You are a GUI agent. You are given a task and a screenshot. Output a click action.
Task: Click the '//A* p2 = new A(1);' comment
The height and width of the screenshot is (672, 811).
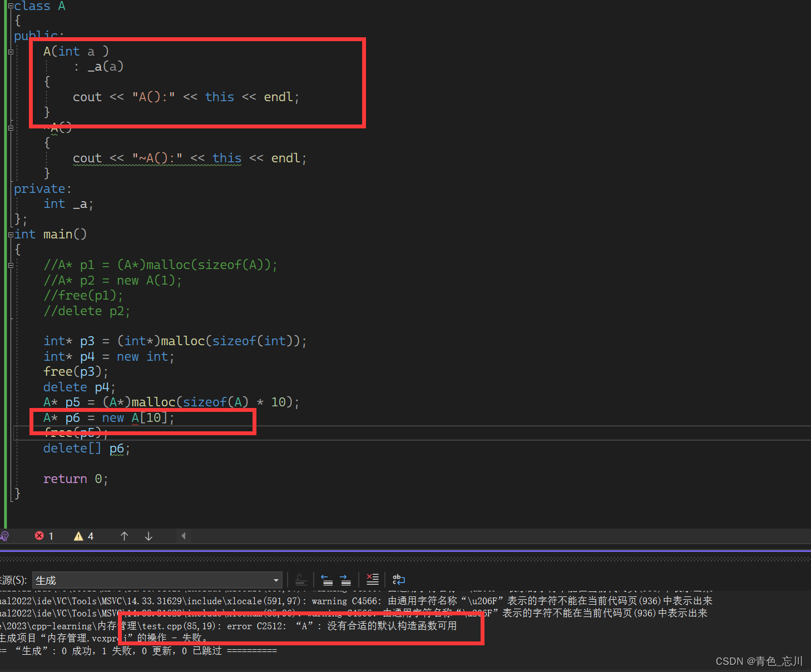click(112, 281)
